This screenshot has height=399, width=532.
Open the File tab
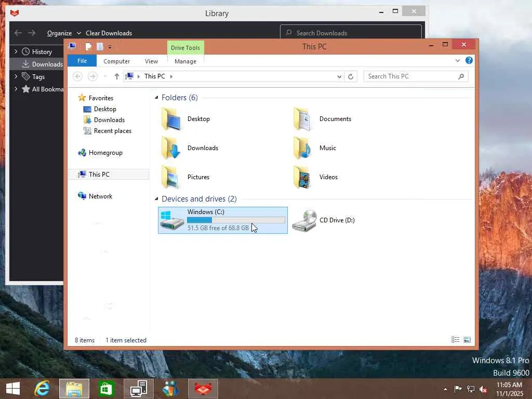point(82,61)
